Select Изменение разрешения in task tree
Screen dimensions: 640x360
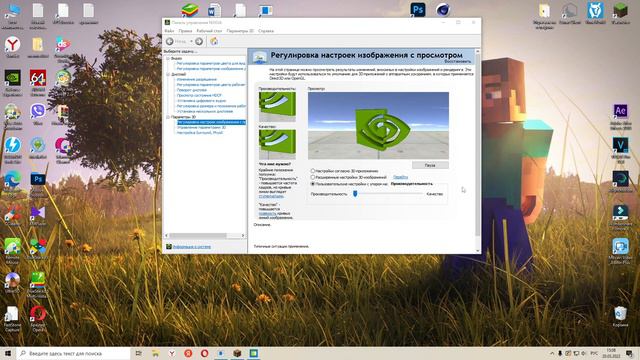(196, 80)
